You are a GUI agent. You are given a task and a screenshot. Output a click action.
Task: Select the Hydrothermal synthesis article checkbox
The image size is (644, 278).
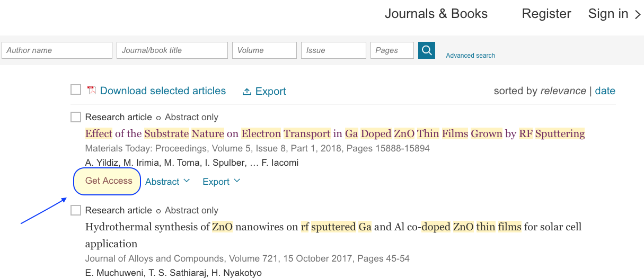click(76, 210)
